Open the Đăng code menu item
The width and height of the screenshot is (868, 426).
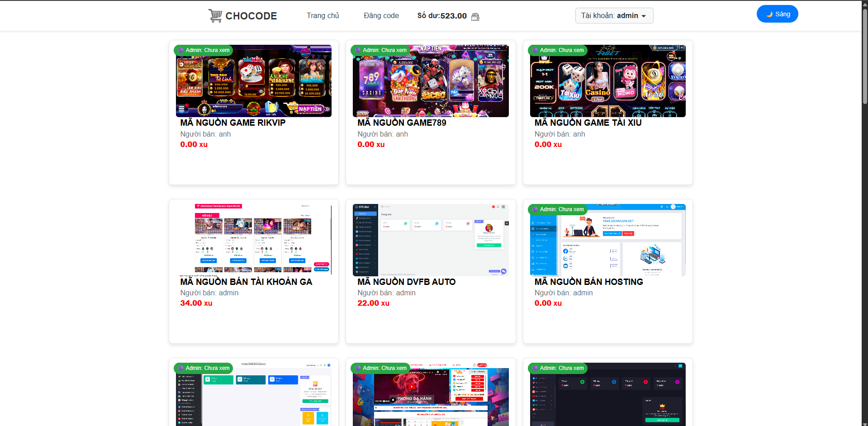[381, 16]
